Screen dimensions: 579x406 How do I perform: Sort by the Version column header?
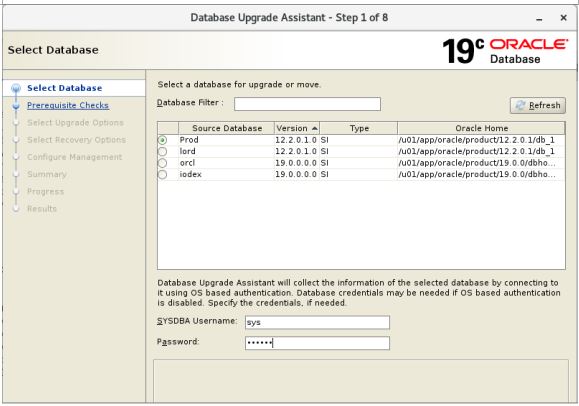[297, 128]
